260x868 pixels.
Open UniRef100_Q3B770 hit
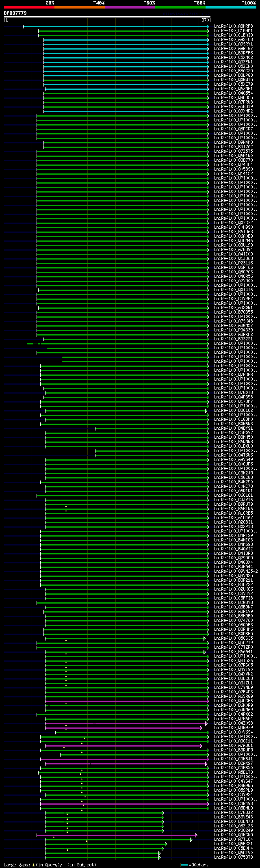pos(233,160)
